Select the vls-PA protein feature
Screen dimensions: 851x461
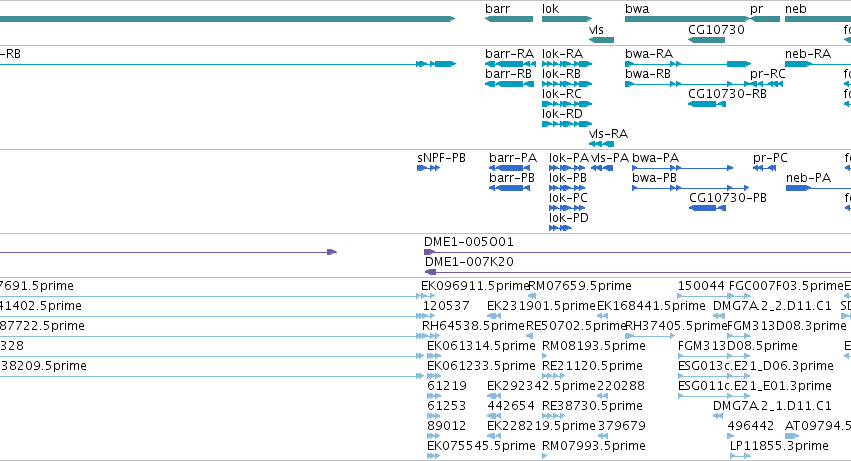click(602, 168)
